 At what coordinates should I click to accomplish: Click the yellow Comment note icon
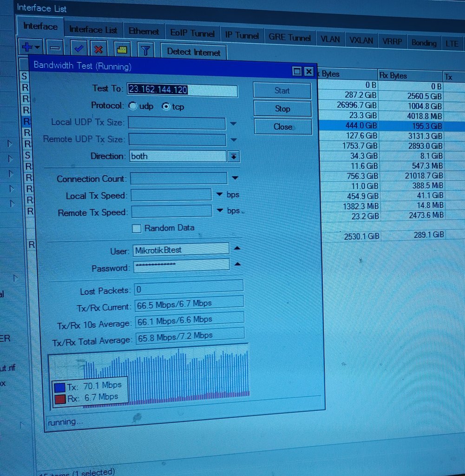click(122, 50)
